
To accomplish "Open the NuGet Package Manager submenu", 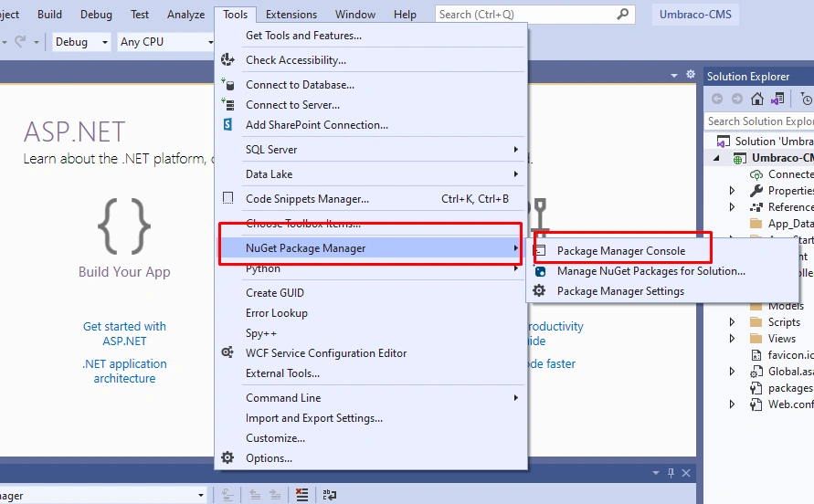I will (371, 248).
